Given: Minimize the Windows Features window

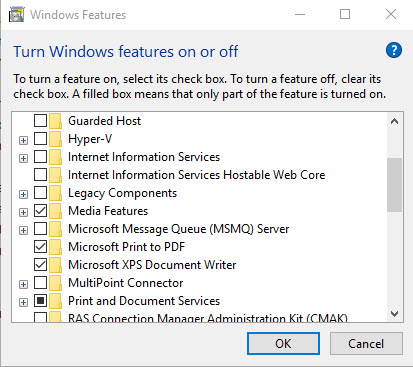Looking at the screenshot, I should [300, 14].
